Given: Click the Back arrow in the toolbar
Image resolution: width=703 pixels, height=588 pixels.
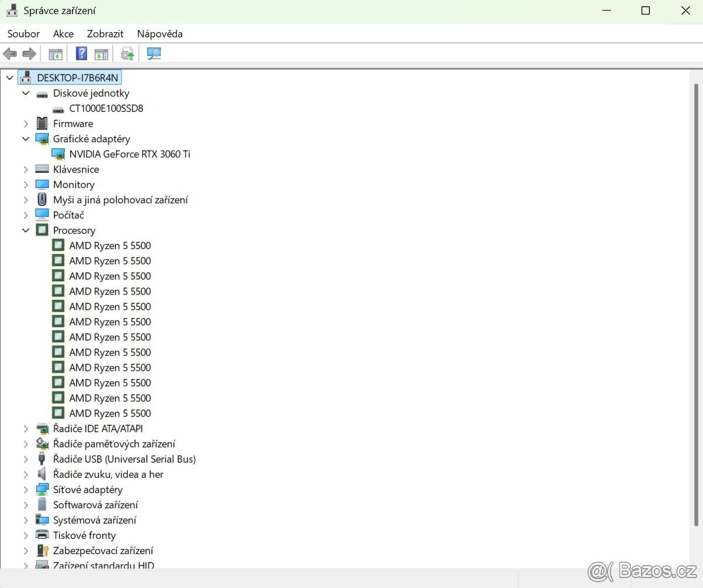Looking at the screenshot, I should pyautogui.click(x=10, y=54).
